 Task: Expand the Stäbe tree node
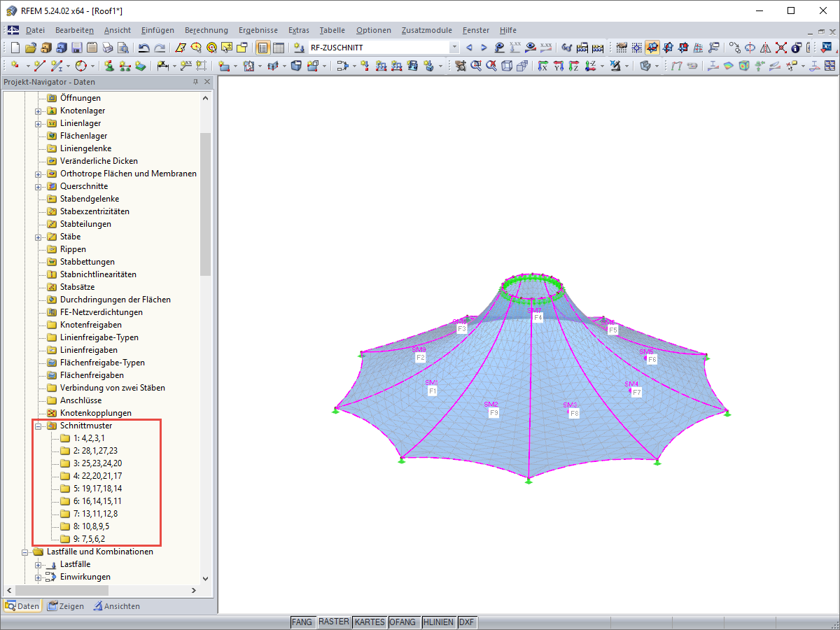[x=38, y=237]
